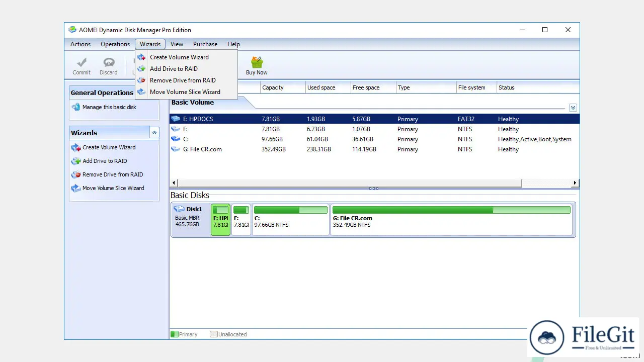Image resolution: width=644 pixels, height=362 pixels.
Task: Sort by the Used space column header
Action: click(x=328, y=87)
